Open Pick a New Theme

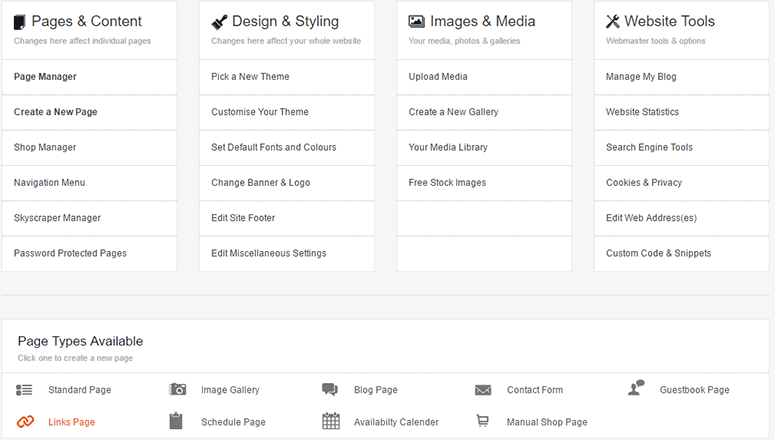tap(251, 77)
